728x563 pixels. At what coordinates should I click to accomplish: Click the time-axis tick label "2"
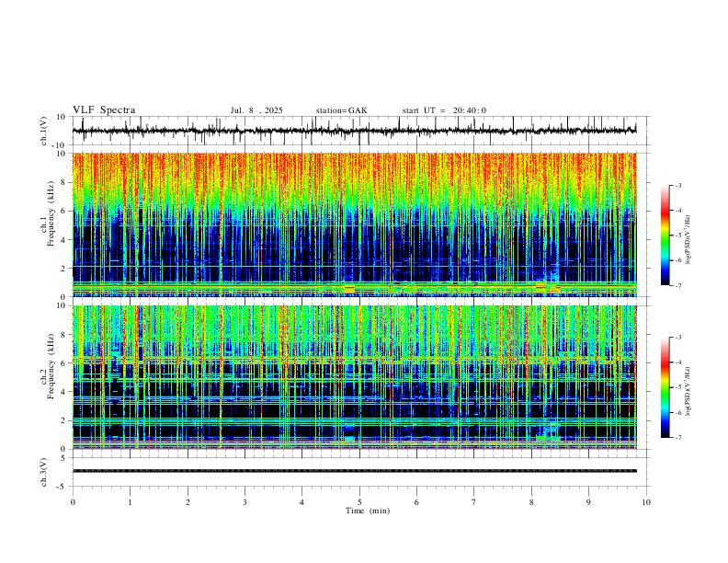coord(188,502)
